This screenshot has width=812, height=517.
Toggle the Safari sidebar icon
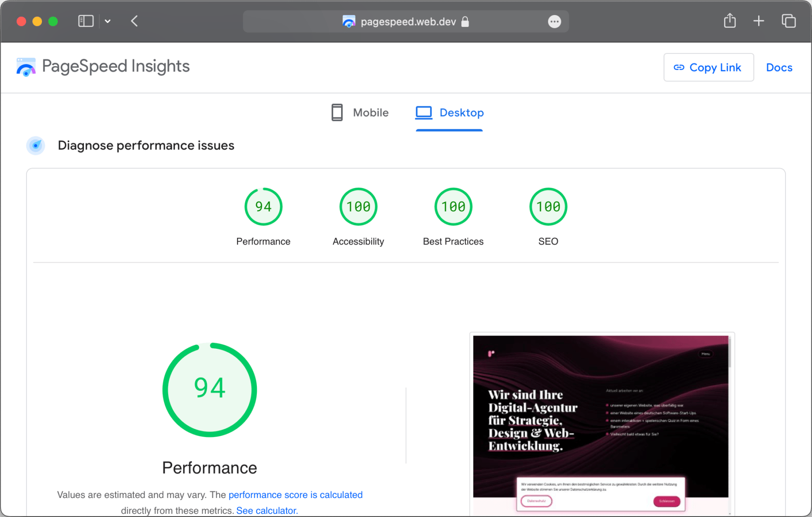[x=86, y=21]
